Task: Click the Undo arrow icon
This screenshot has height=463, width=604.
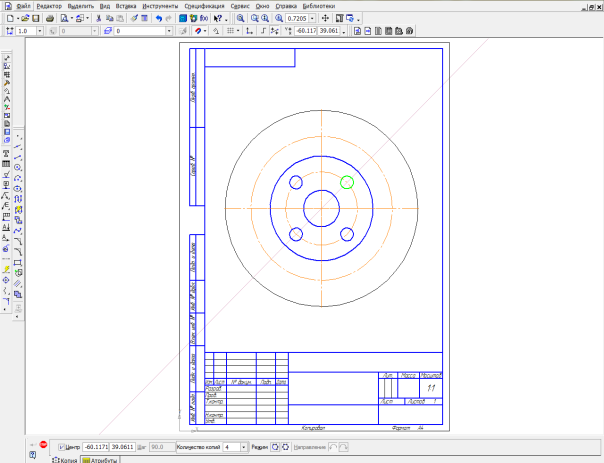Action: point(159,18)
